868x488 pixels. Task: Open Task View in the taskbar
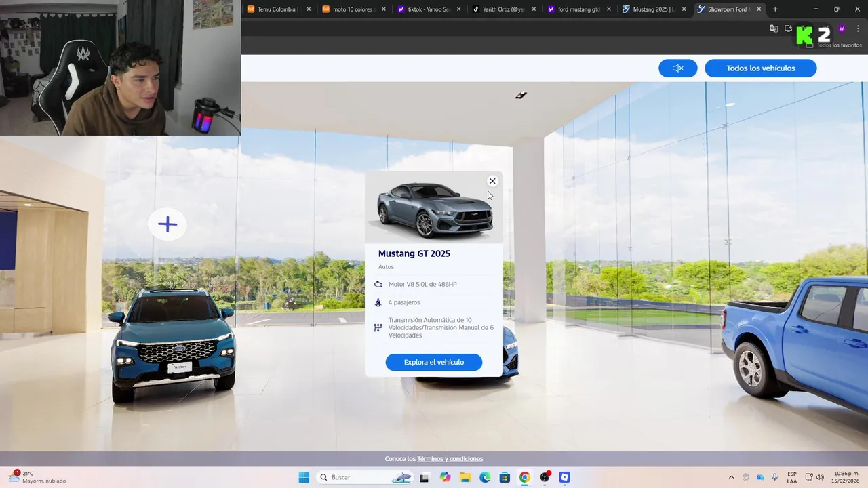click(x=425, y=477)
